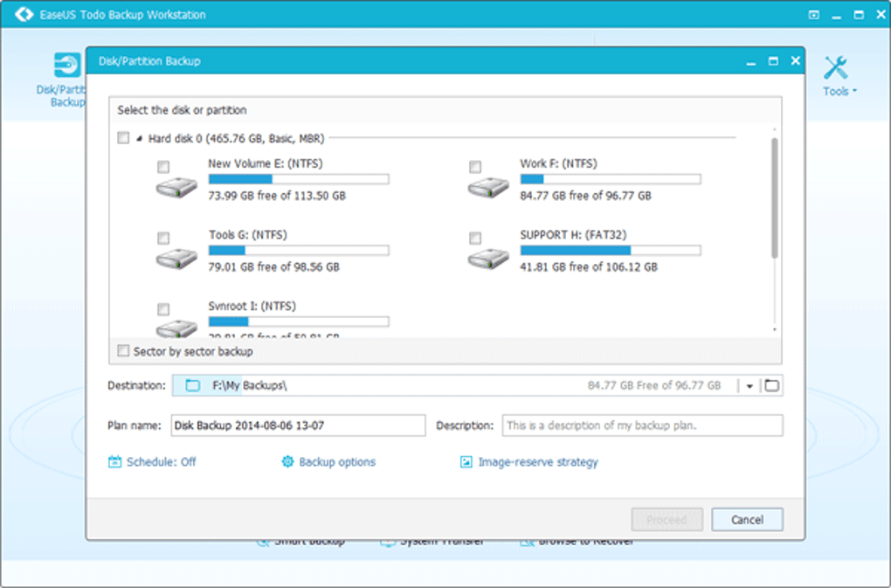Open Schedule: Off link
Screen dimensions: 891x588
pos(162,462)
